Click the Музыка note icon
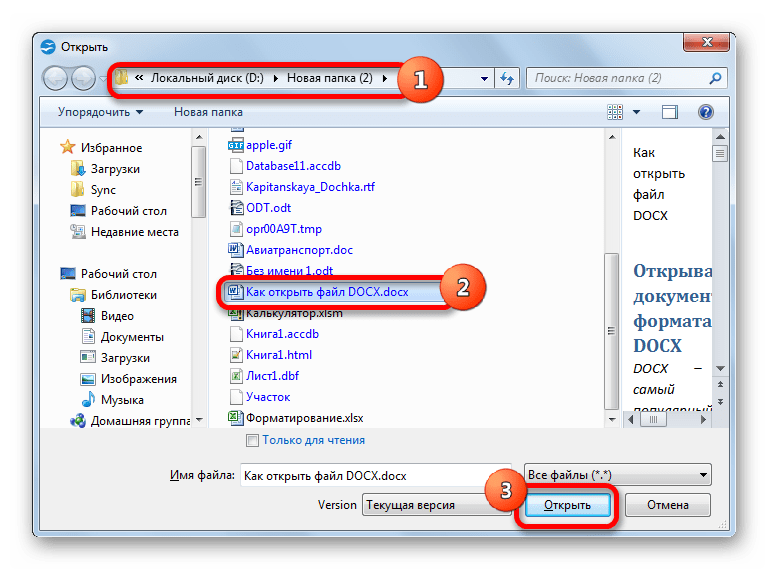The image size is (769, 570). pos(88,399)
